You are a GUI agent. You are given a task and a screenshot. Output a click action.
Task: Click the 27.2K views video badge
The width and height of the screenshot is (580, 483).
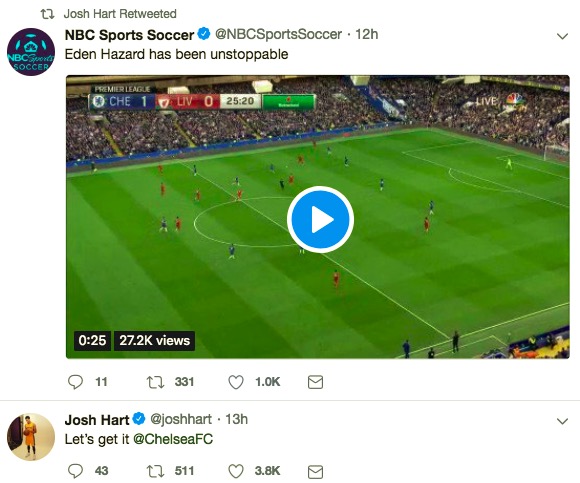pyautogui.click(x=154, y=340)
